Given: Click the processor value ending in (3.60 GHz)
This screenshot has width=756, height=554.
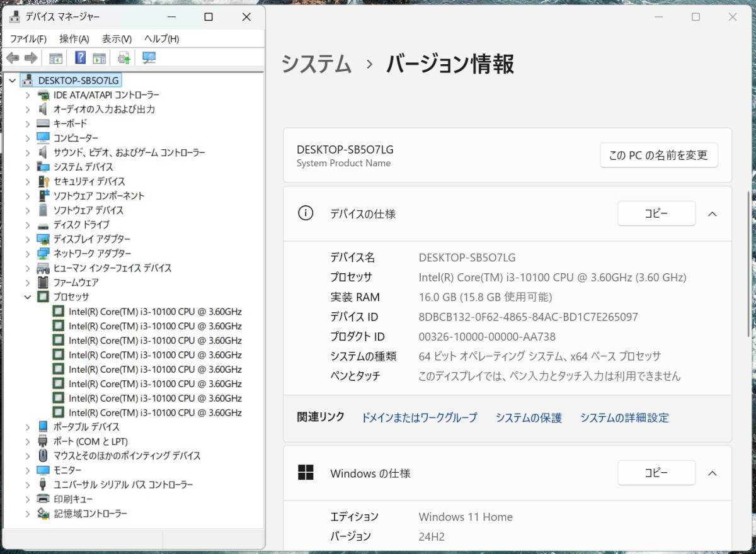Looking at the screenshot, I should point(553,277).
